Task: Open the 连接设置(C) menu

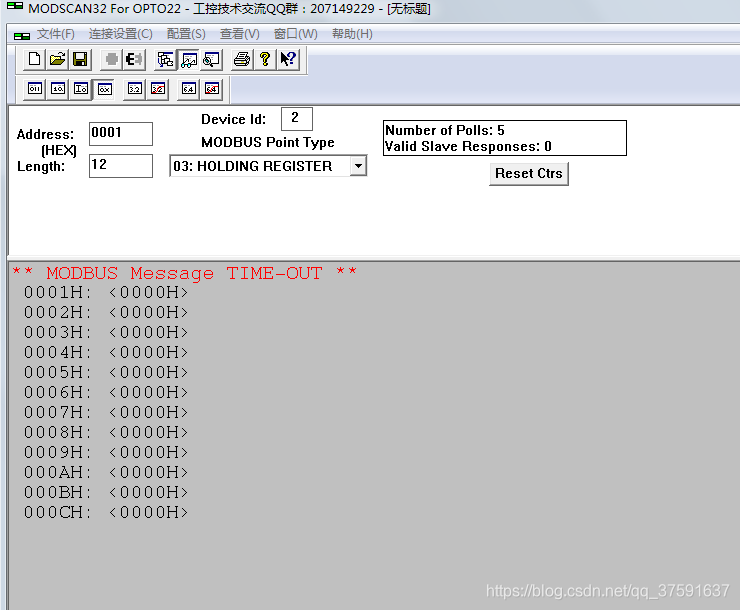Action: [x=121, y=34]
